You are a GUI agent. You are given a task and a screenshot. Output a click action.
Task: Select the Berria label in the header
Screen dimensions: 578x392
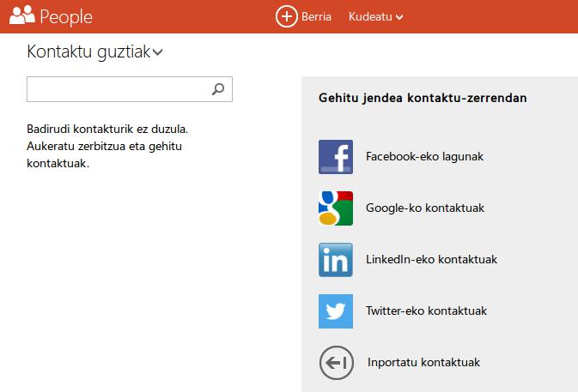pyautogui.click(x=316, y=16)
